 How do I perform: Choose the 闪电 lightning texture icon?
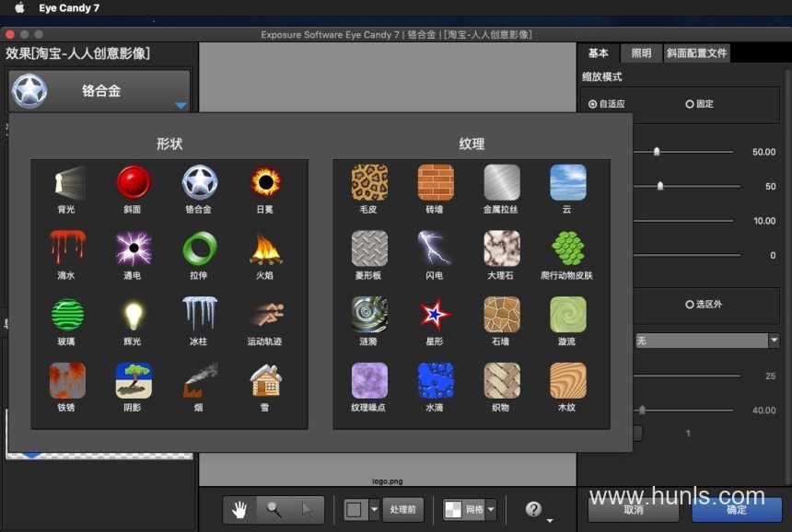(436, 249)
